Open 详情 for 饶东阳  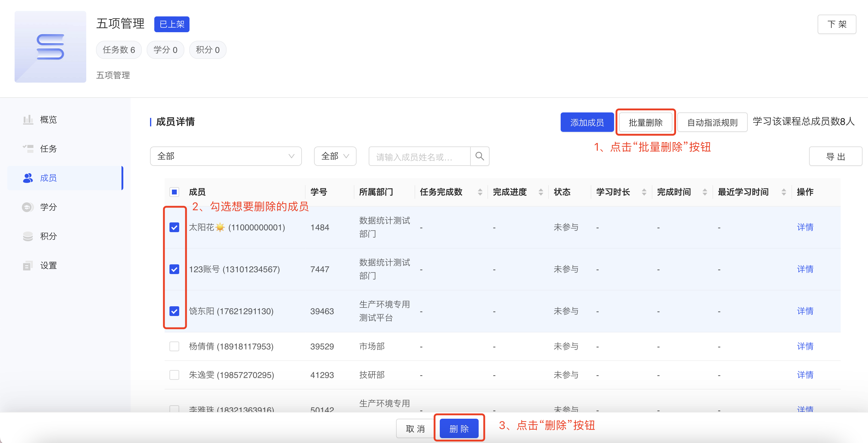[805, 311]
